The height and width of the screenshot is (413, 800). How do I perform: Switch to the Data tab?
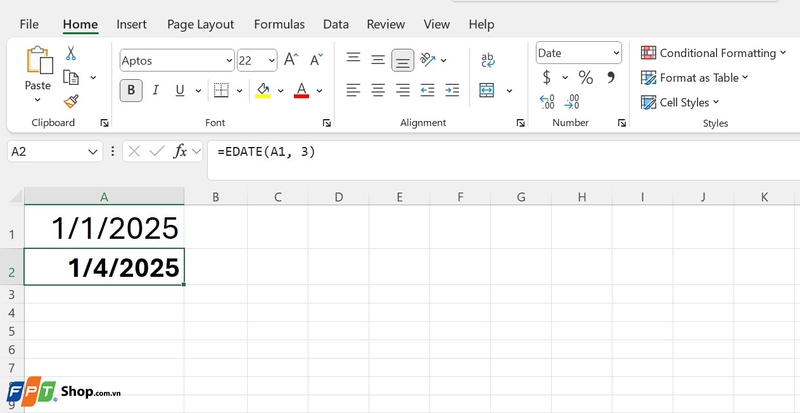click(336, 24)
